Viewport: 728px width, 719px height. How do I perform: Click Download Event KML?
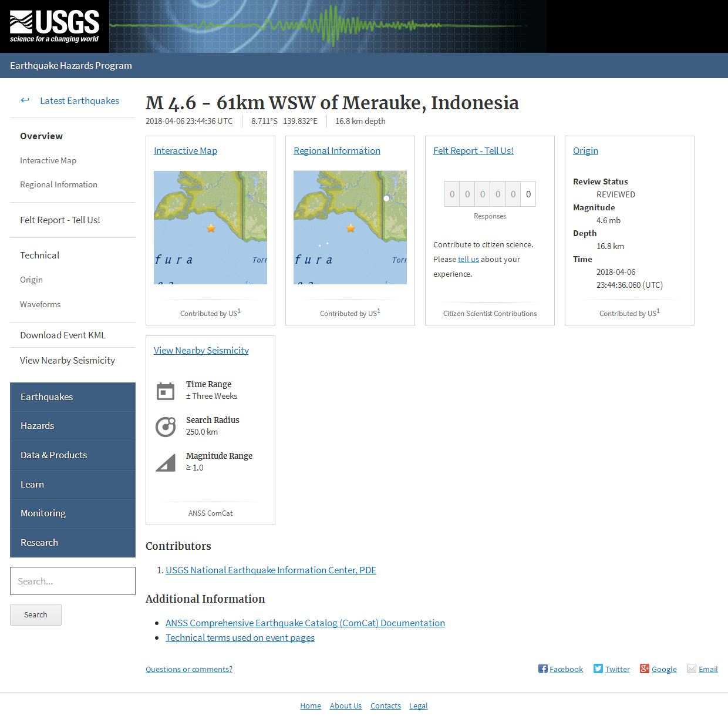click(63, 335)
